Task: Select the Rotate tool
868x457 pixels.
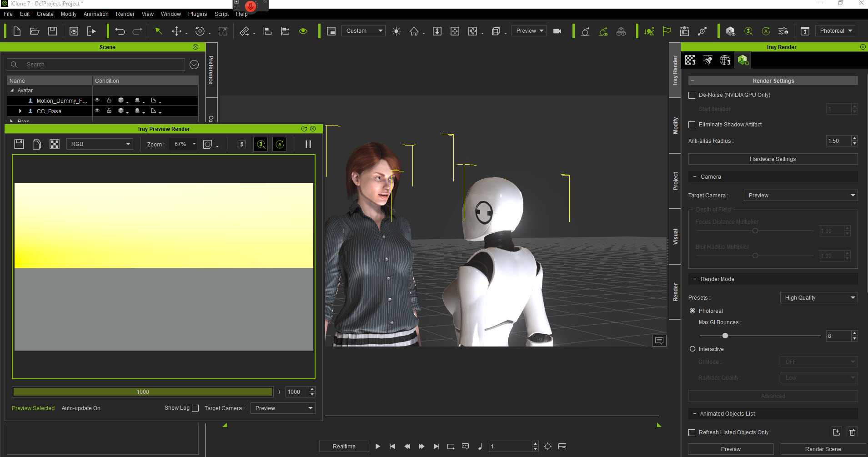Action: coord(200,31)
